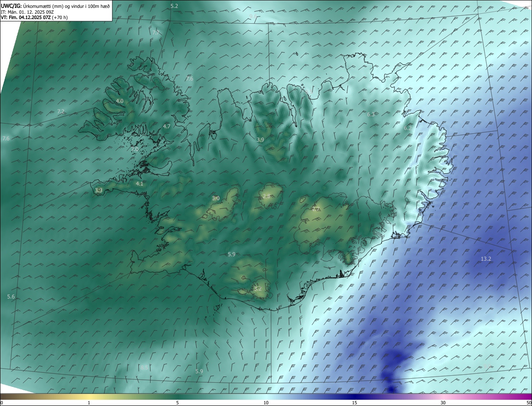The height and width of the screenshot is (406, 532).
Task: Click the 4.7 value on the map
Action: point(167,126)
